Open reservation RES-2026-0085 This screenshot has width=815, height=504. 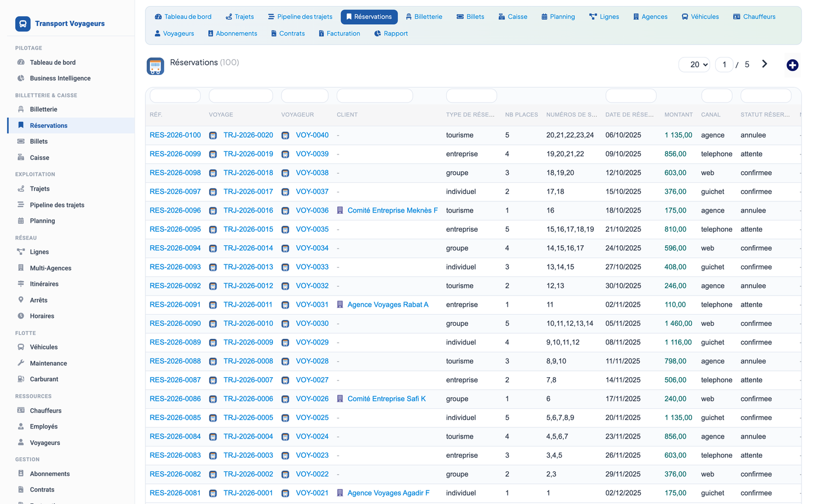point(175,418)
